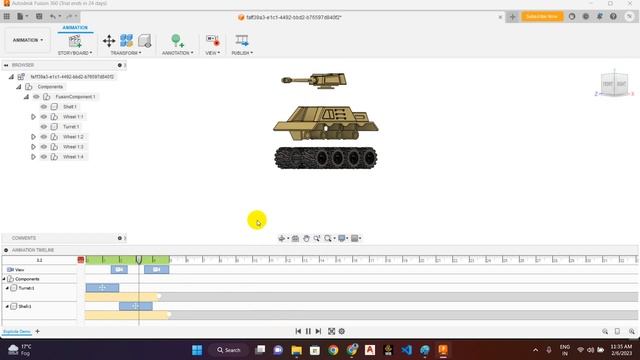Redo the last action
This screenshot has height=360, width=640.
[x=69, y=16]
